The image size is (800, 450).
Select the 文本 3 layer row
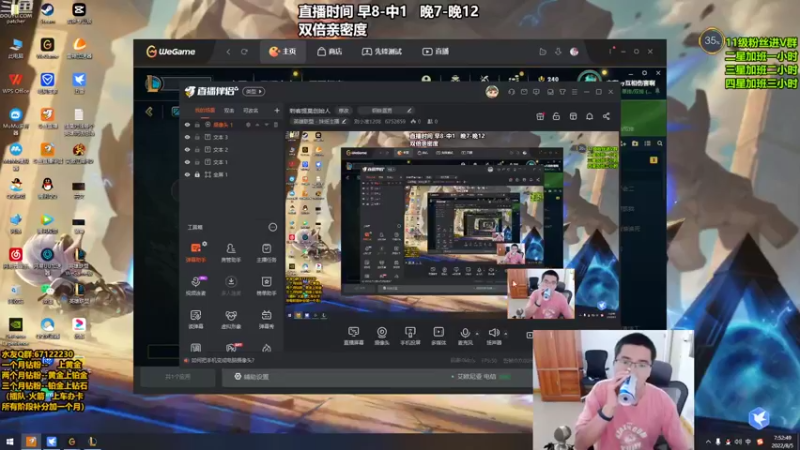coord(232,137)
